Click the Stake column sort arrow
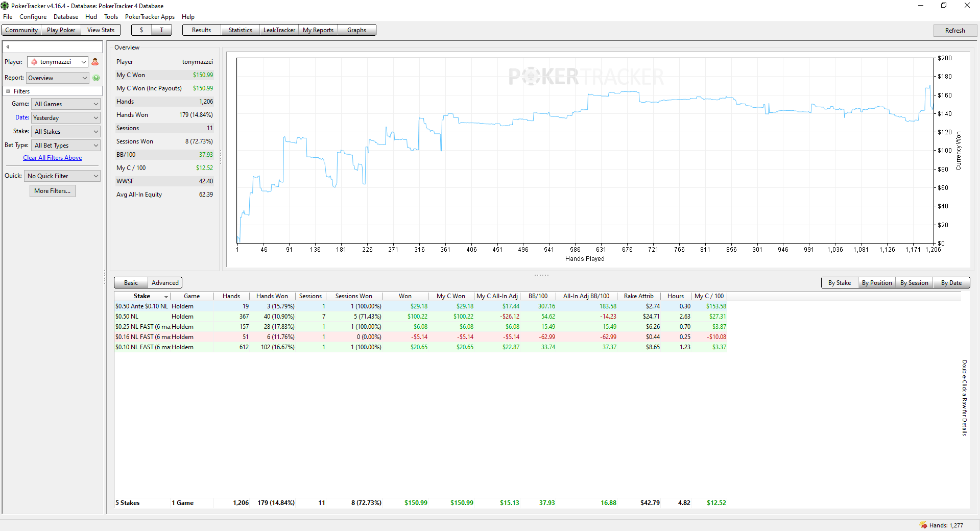 click(166, 297)
